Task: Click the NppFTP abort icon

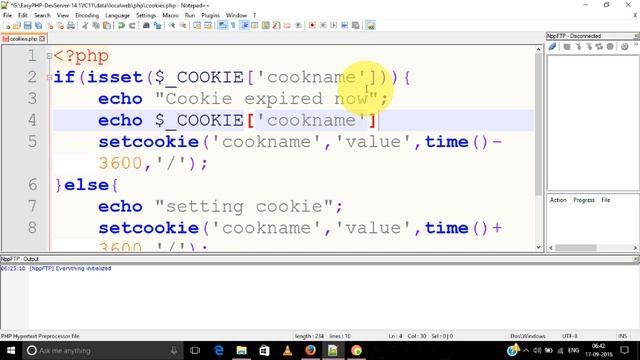Action: click(610, 47)
